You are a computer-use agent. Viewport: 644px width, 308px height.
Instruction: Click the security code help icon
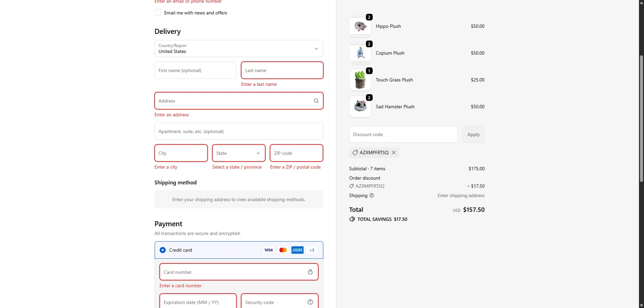coord(310,302)
